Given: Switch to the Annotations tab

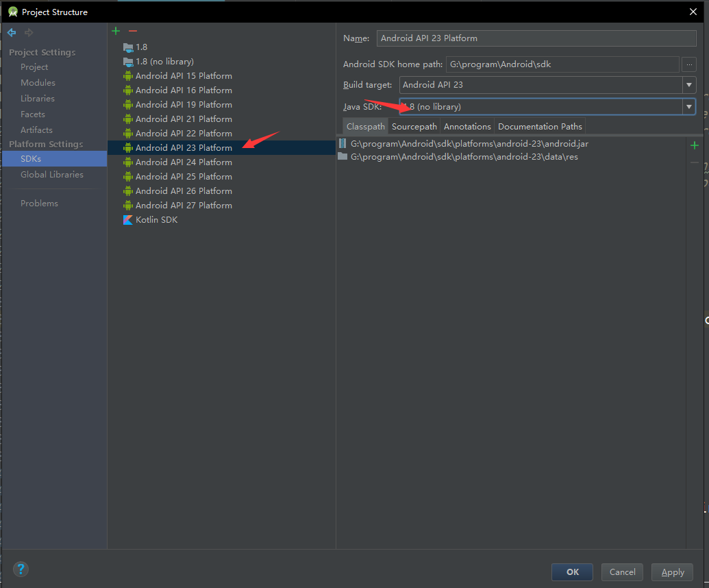Looking at the screenshot, I should coord(467,126).
